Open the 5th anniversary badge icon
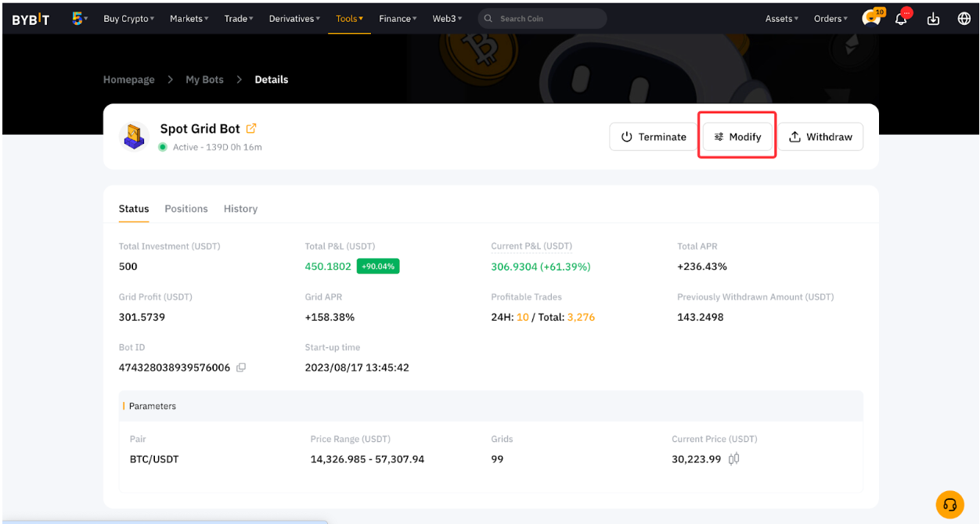The height and width of the screenshot is (524, 980). [78, 18]
